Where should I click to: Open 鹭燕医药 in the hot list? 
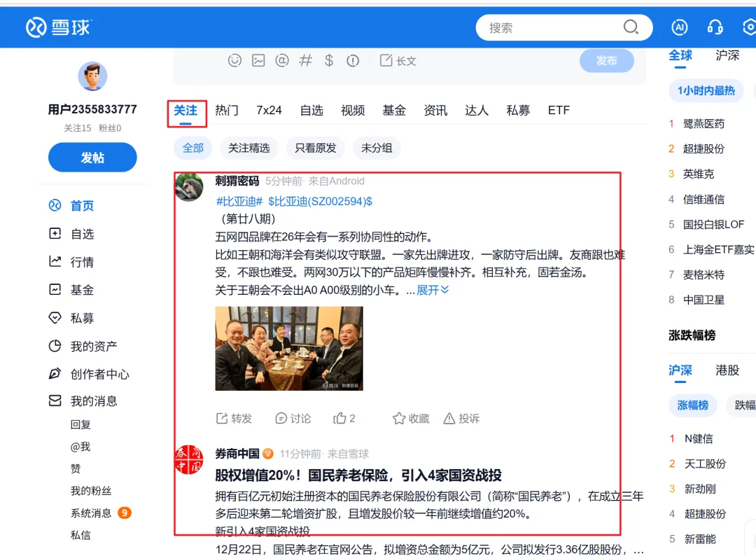point(703,124)
